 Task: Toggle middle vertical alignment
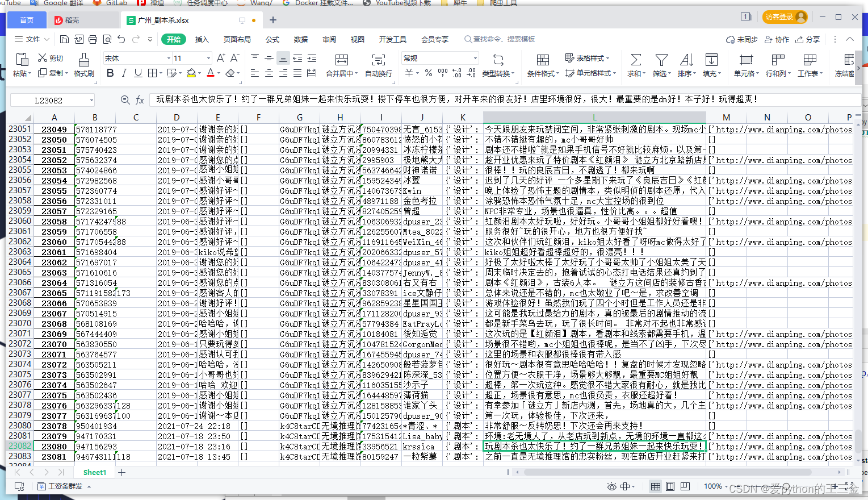(x=269, y=58)
